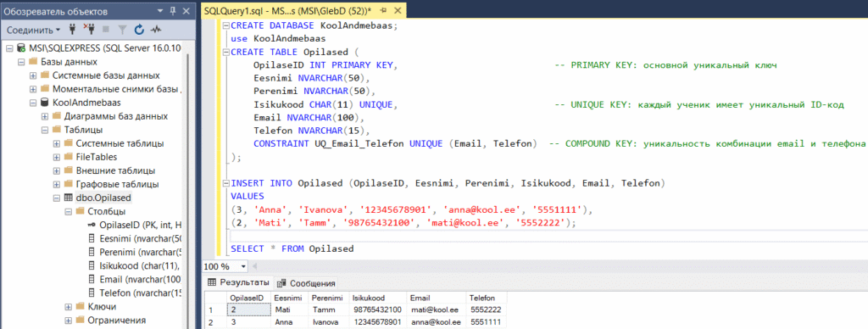Select OpilaseID (PK, int column in tree
Image resolution: width=868 pixels, height=329 pixels.
pos(141,225)
